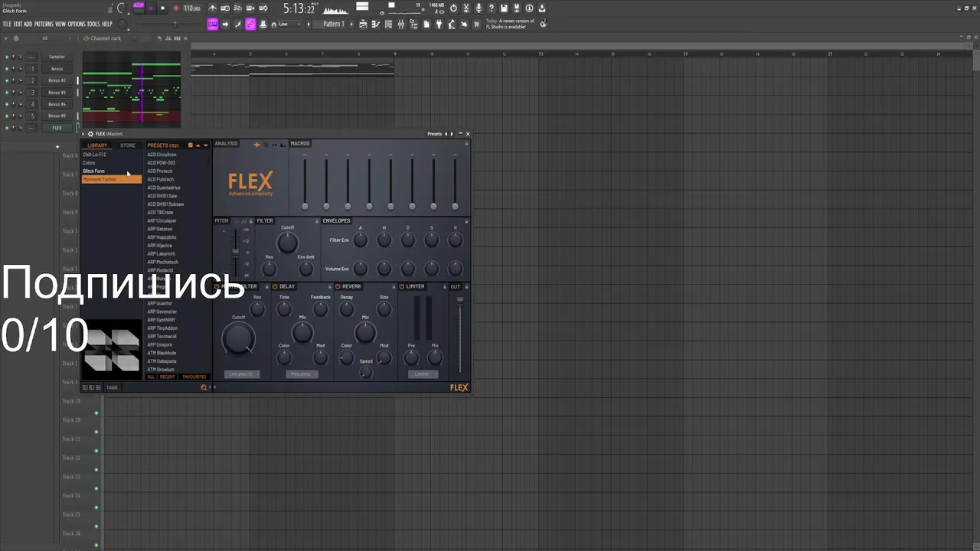Select the Nexus channel button

tap(57, 69)
